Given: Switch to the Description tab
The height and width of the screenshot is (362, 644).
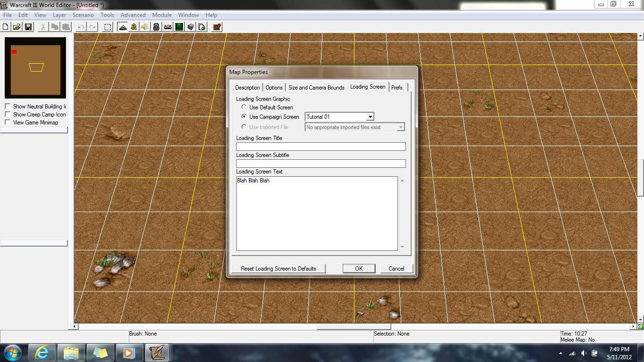Looking at the screenshot, I should [248, 88].
